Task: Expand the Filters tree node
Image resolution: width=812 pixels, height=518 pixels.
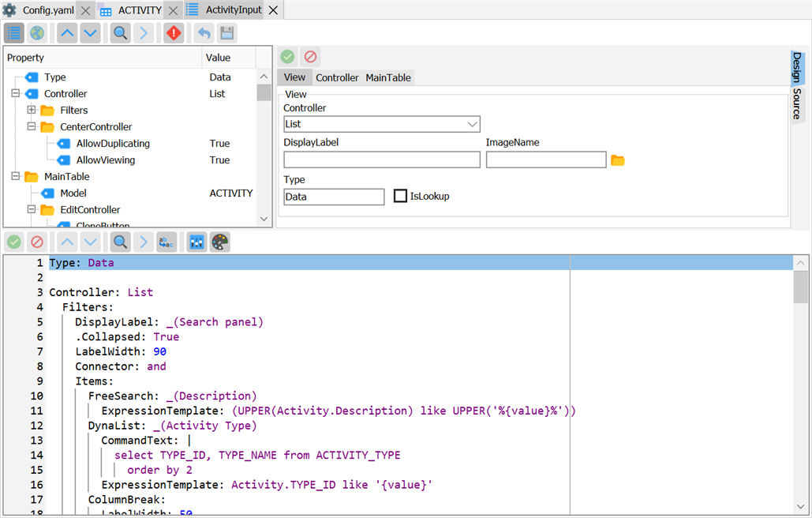Action: 32,110
